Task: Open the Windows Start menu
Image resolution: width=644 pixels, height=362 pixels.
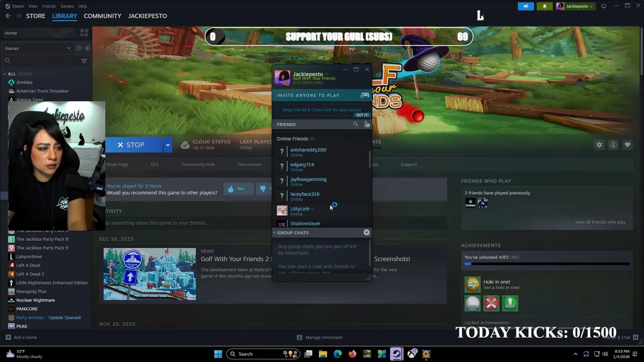Action: 218,354
